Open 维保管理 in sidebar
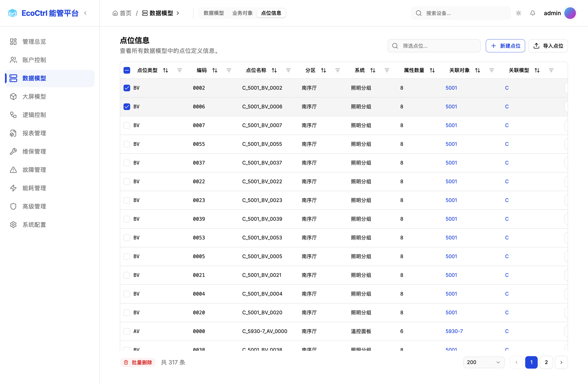 (49, 151)
